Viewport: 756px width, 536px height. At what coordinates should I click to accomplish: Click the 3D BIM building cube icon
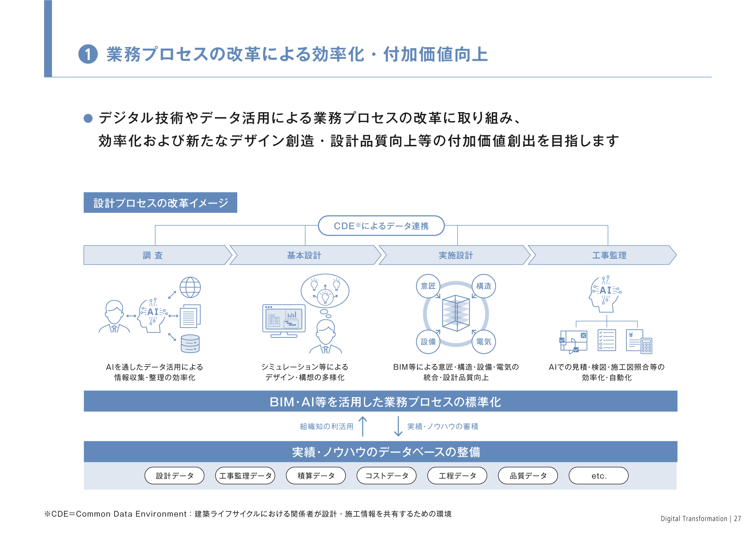coord(456,313)
